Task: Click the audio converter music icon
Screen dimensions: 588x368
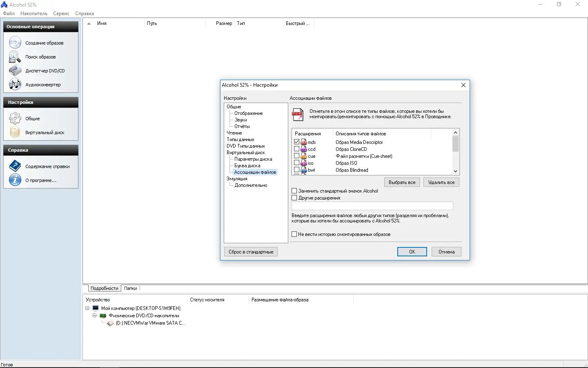Action: pyautogui.click(x=15, y=85)
